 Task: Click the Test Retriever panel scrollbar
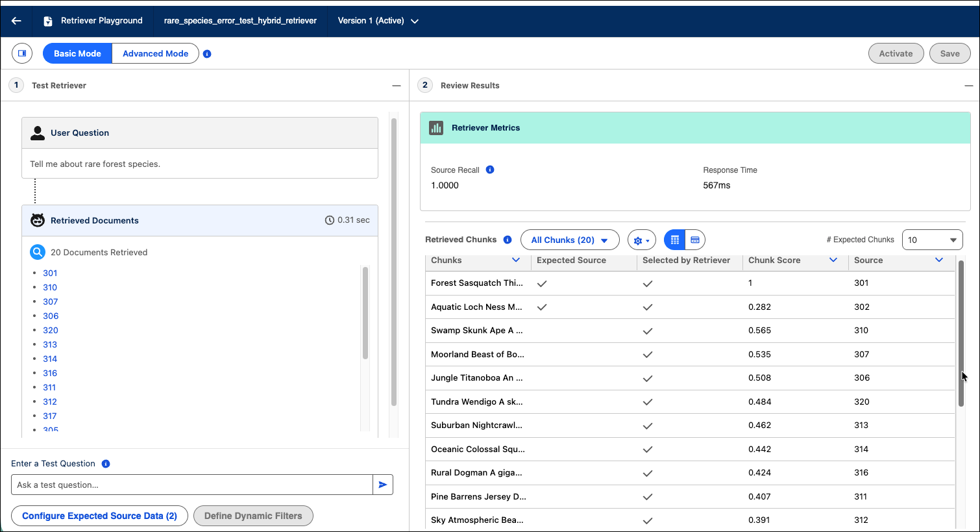[394, 262]
